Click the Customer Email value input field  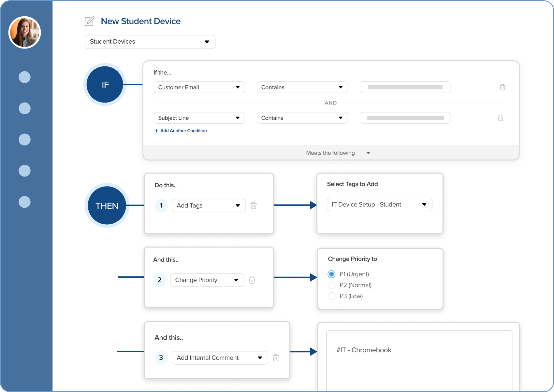pyautogui.click(x=405, y=87)
